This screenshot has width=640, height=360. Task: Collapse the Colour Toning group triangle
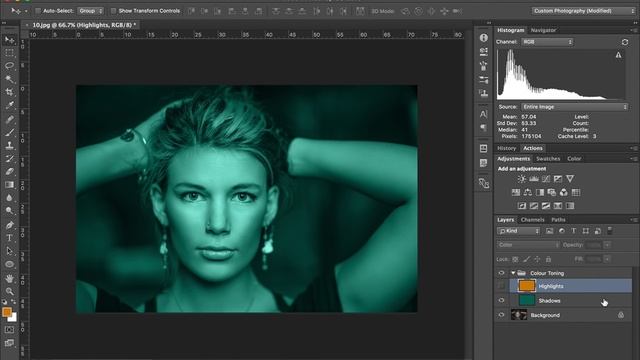(513, 273)
